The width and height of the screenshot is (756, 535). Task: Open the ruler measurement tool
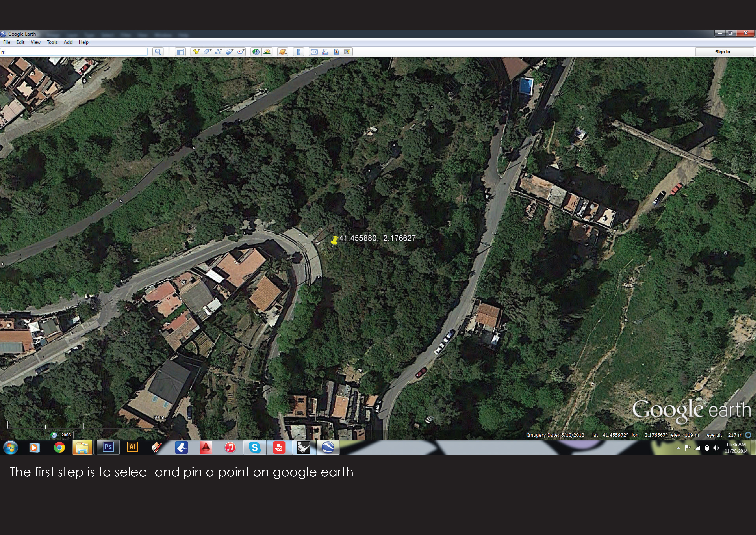tap(298, 52)
